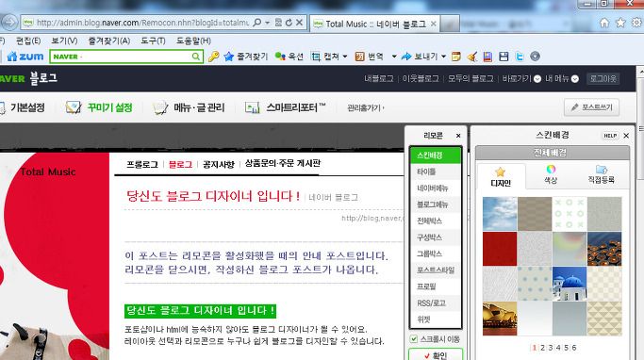The height and width of the screenshot is (360, 644).
Task: Click the memo note icon in zum toolbar
Action: coord(455,57)
